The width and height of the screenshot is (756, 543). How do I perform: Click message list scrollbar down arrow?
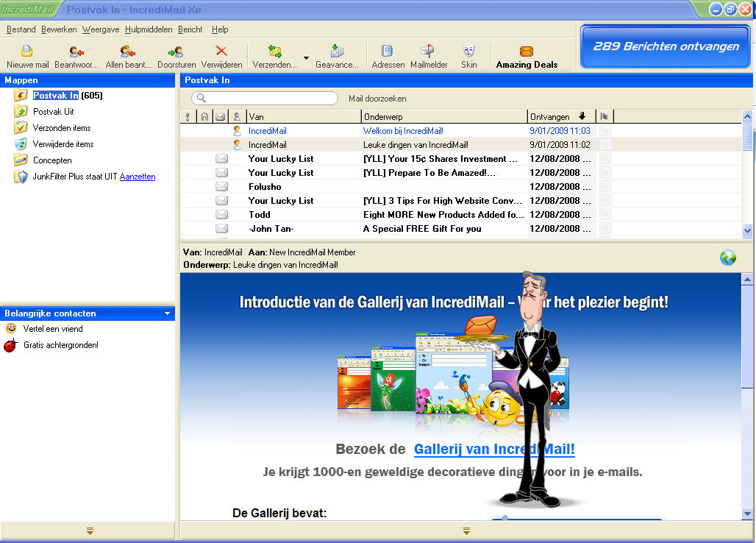tap(747, 230)
